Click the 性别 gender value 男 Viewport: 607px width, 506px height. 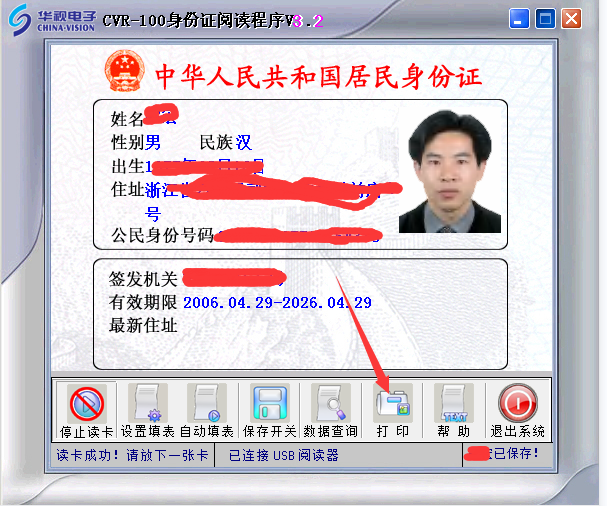[x=153, y=143]
